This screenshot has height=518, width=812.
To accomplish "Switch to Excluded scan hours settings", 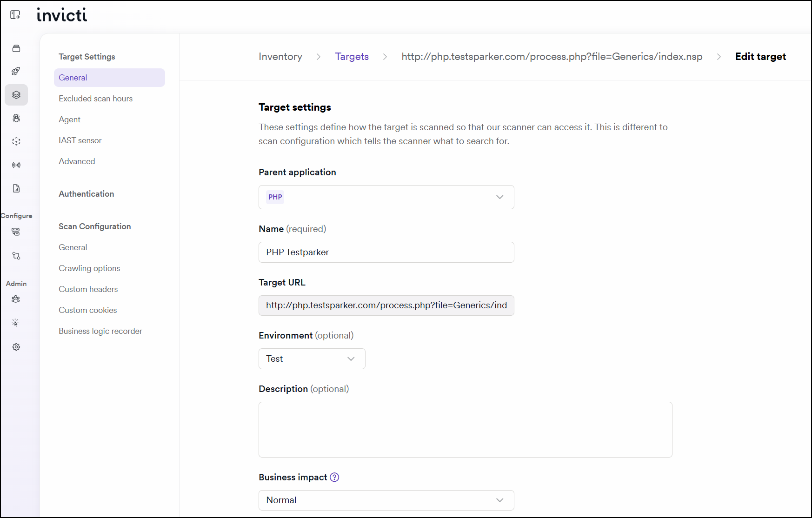I will [95, 98].
